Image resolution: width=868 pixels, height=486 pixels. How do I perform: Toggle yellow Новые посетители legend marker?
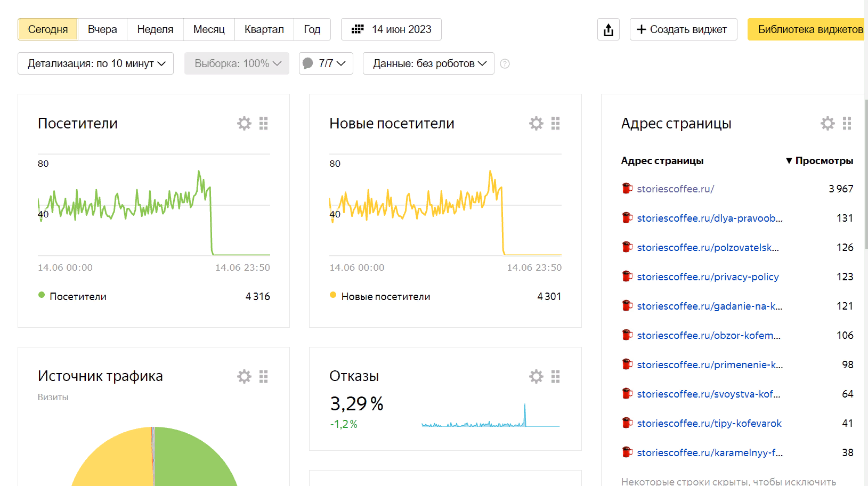333,295
